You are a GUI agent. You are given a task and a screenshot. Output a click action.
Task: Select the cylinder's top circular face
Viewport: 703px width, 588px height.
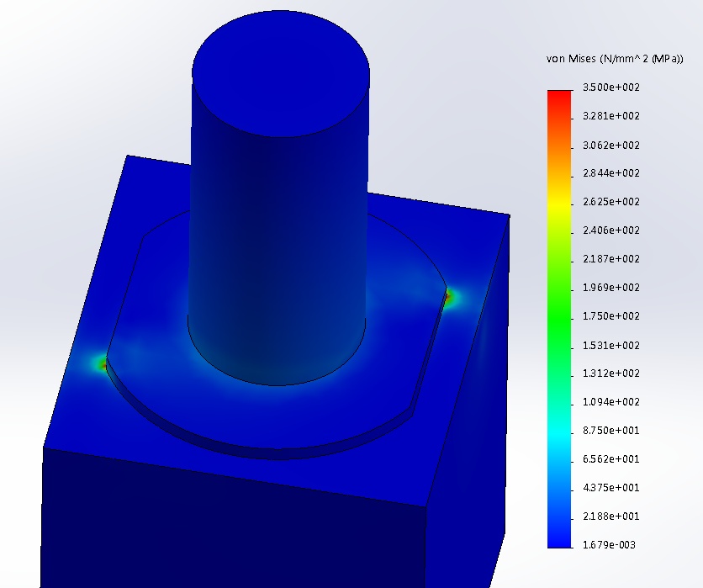click(281, 73)
